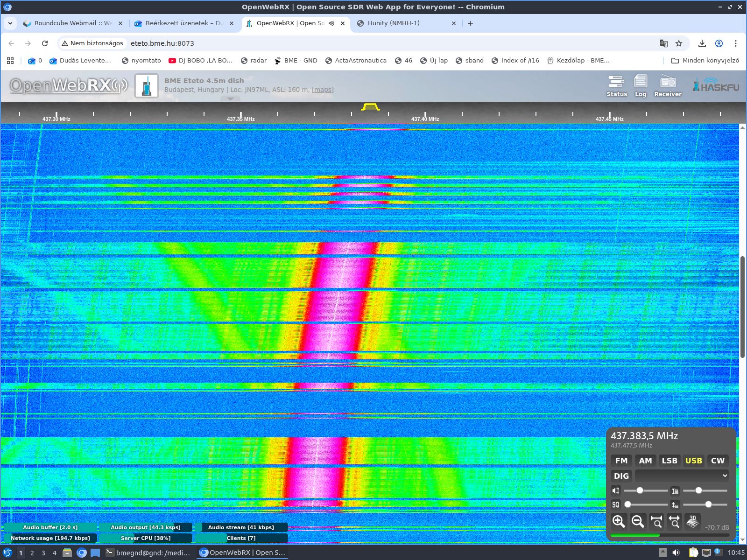Image resolution: width=747 pixels, height=560 pixels.
Task: Switch to the Roundcube Webmail tab
Action: click(x=72, y=23)
